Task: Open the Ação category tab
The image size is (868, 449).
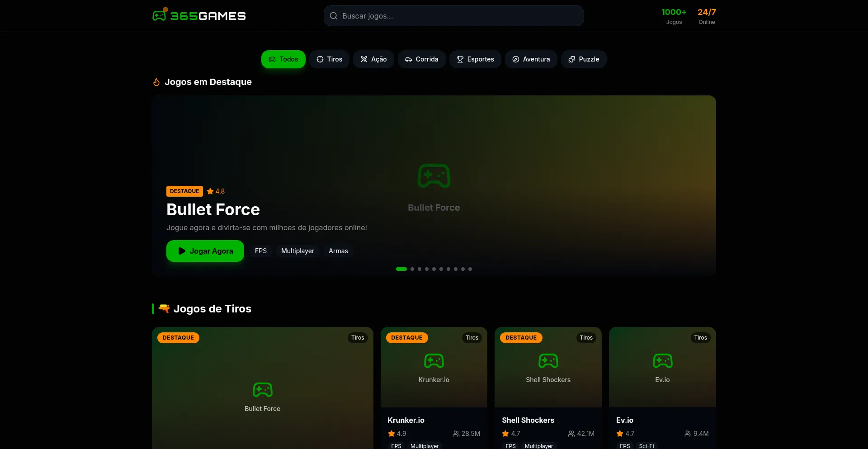Action: (373, 59)
